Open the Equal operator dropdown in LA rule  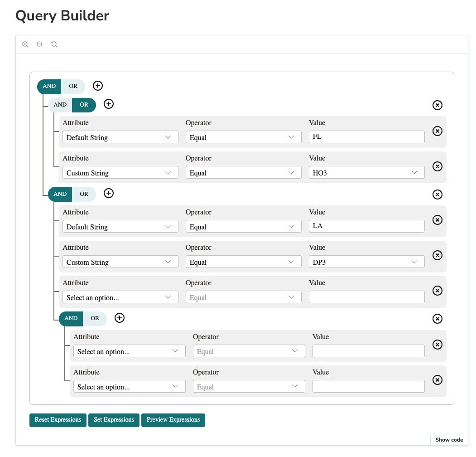pyautogui.click(x=244, y=226)
